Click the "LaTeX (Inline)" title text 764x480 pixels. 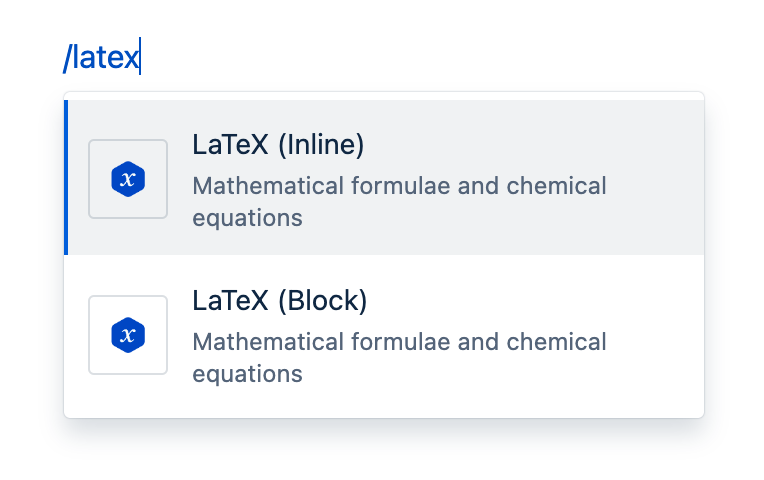tap(278, 146)
